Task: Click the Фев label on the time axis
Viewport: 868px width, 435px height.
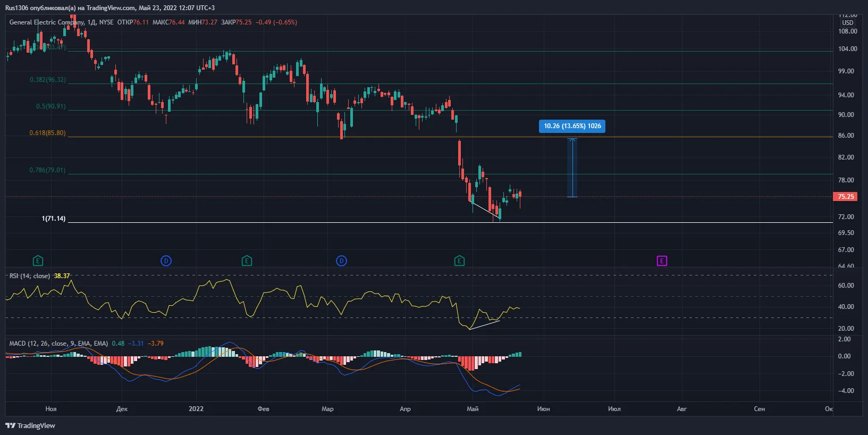Action: (263, 409)
